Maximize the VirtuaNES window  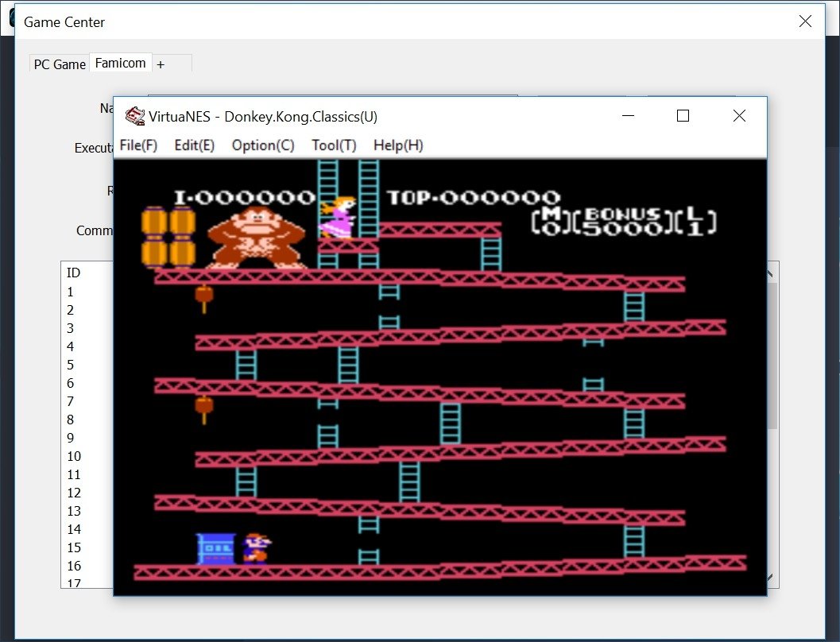pos(683,116)
